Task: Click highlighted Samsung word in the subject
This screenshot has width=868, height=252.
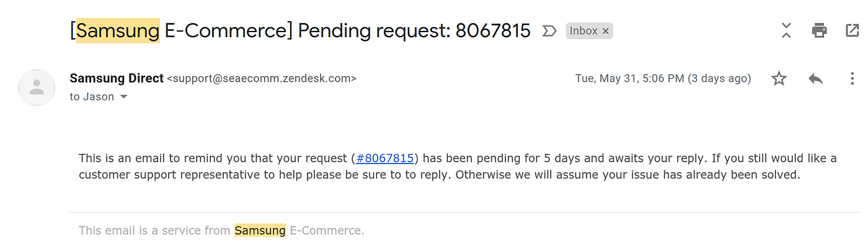Action: tap(118, 30)
